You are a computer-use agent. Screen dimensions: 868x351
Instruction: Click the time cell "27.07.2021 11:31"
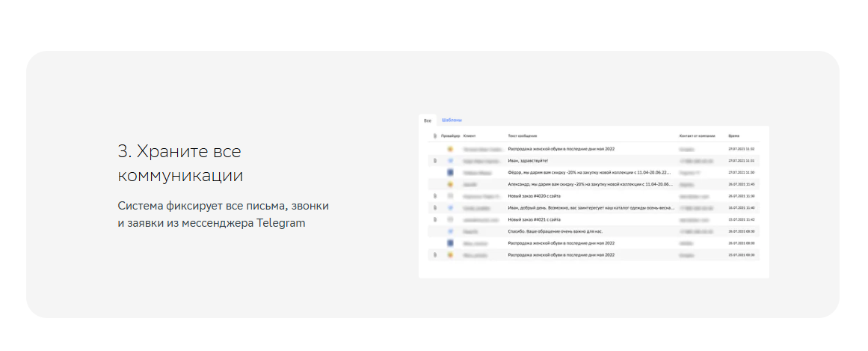pyautogui.click(x=741, y=161)
